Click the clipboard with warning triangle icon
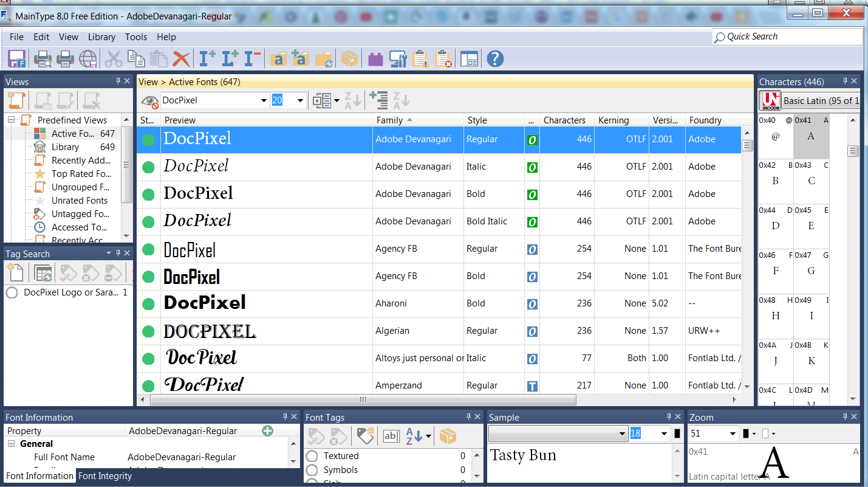The image size is (868, 487). [x=420, y=59]
